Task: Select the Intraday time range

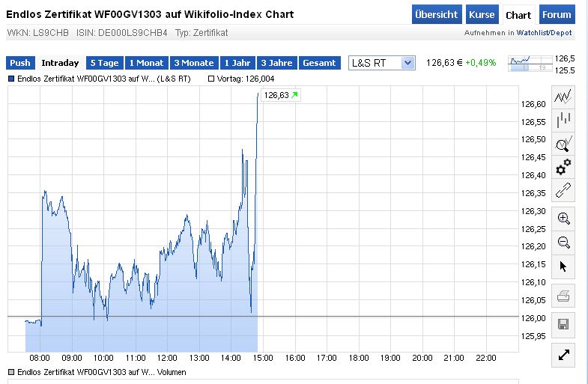Action: click(x=60, y=63)
